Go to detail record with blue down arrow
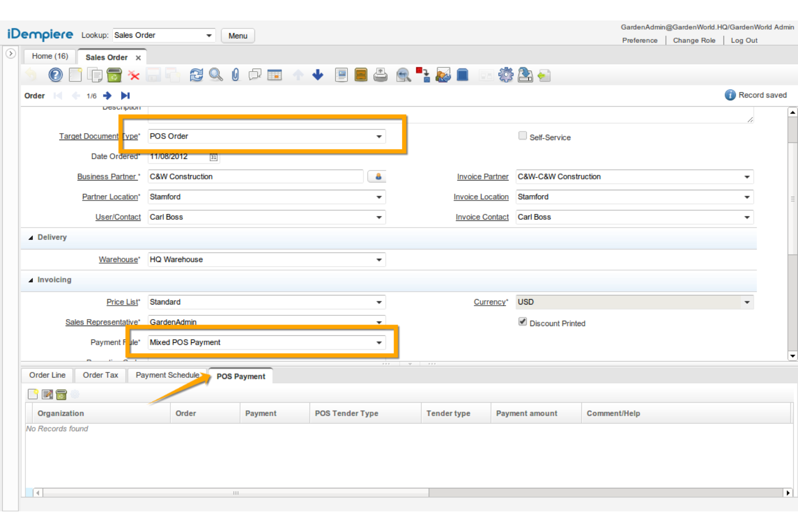This screenshot has width=798, height=532. [x=318, y=75]
